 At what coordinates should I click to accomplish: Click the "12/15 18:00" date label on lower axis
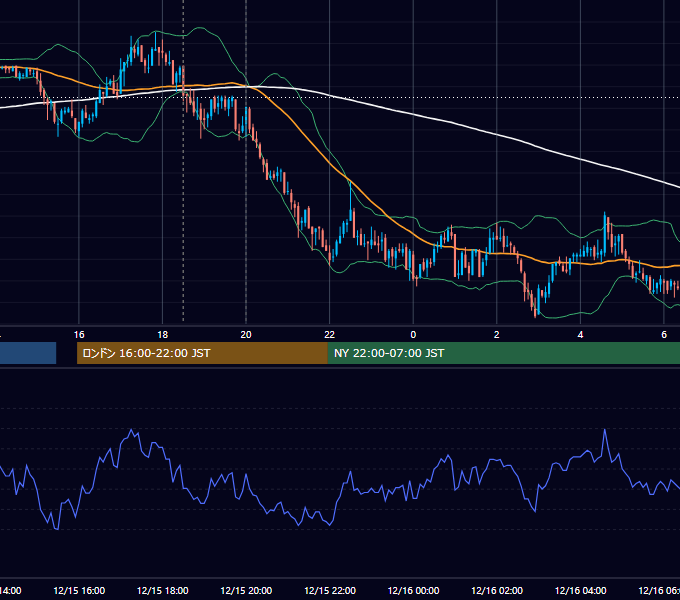pyautogui.click(x=163, y=590)
